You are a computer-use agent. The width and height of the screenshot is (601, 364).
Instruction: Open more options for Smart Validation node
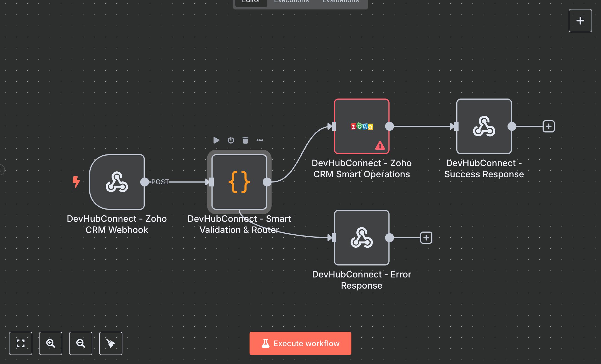260,140
